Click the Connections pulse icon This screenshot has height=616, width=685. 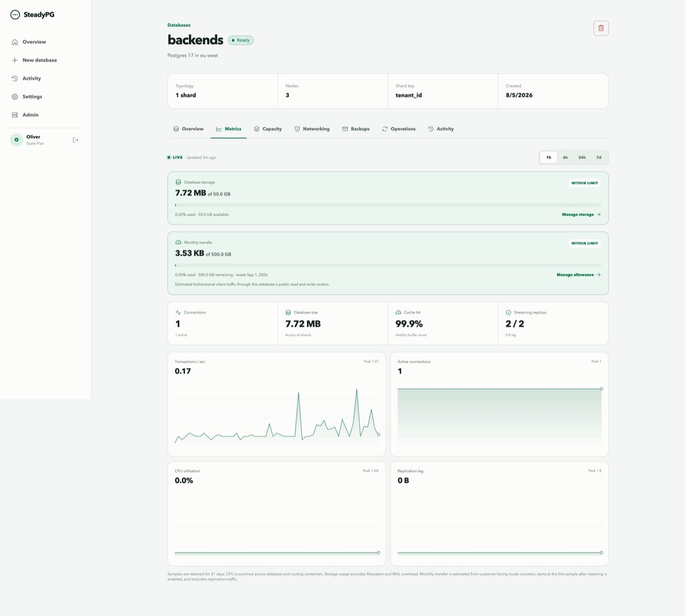178,312
